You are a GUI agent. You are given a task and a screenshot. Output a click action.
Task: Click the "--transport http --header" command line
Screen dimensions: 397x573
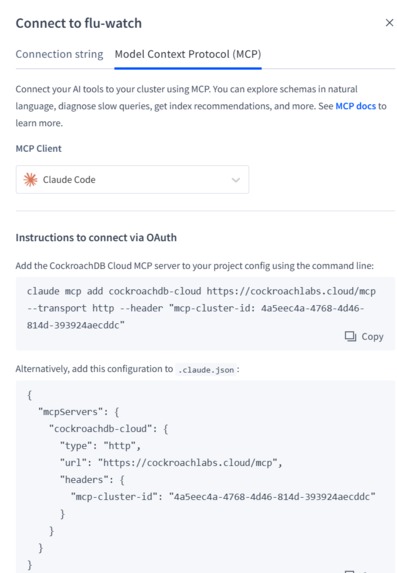pyautogui.click(x=196, y=308)
